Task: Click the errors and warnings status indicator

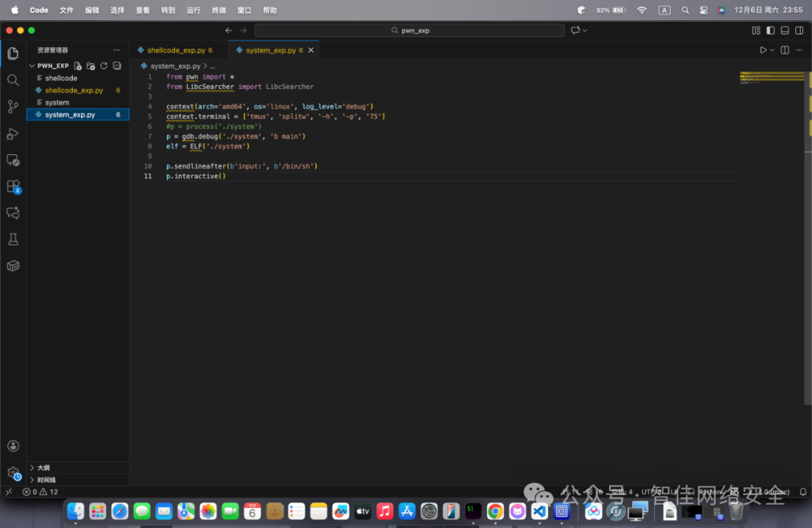Action: pos(40,492)
